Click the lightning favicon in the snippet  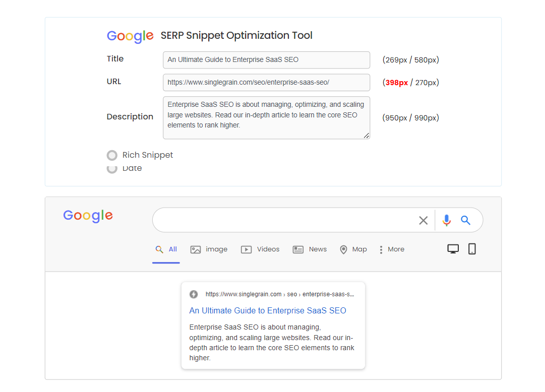[x=194, y=294]
